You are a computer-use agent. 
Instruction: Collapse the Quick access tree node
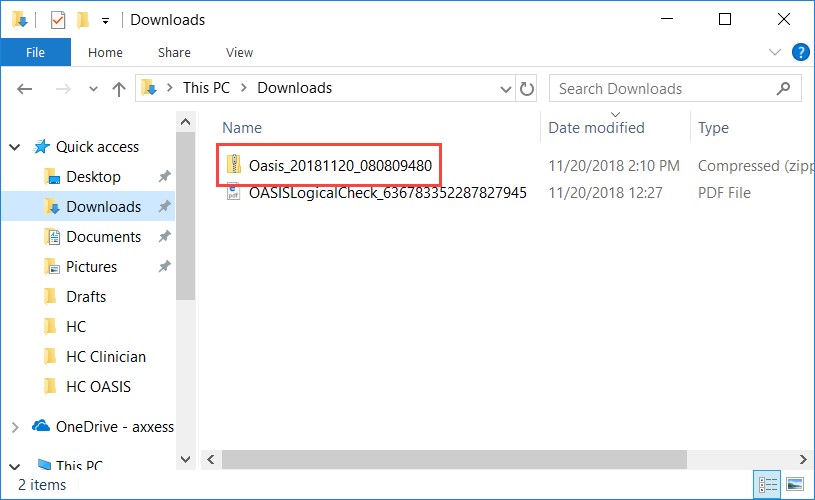[x=15, y=147]
